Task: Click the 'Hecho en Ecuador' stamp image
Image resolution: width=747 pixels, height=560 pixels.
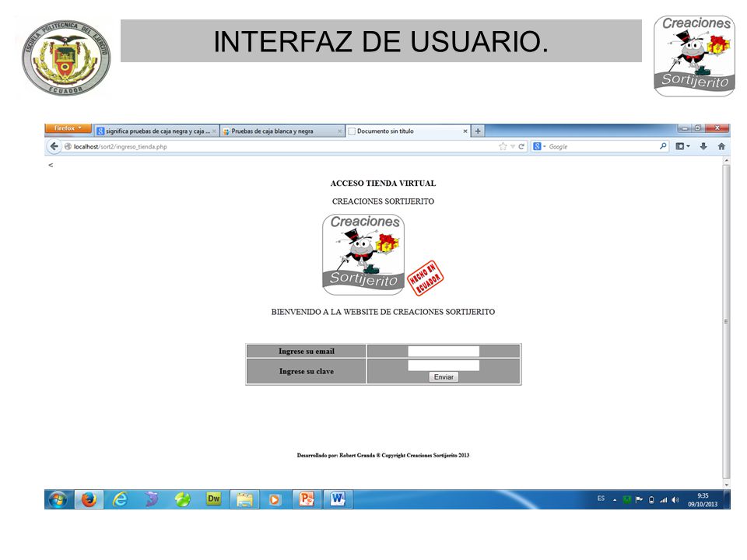Action: point(425,278)
